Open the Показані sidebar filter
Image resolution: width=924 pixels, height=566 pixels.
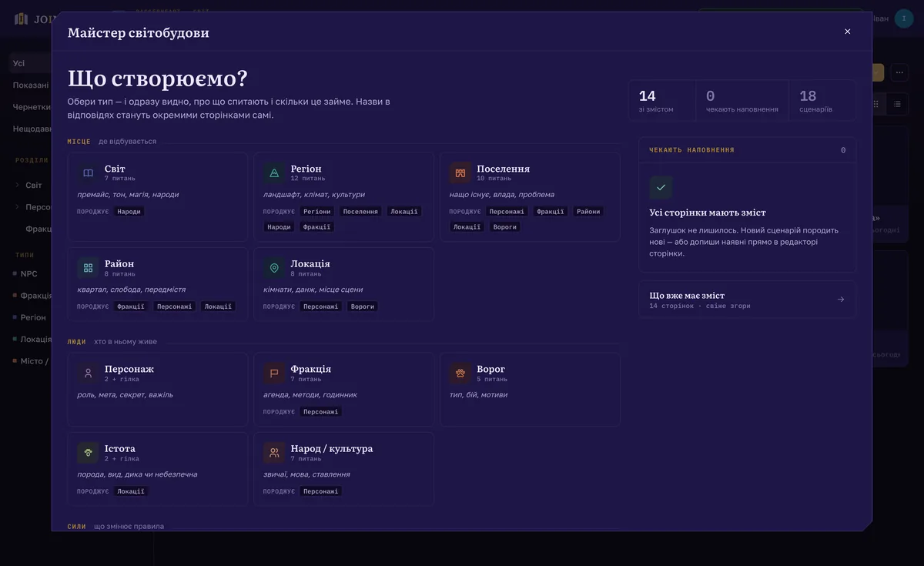click(x=30, y=85)
